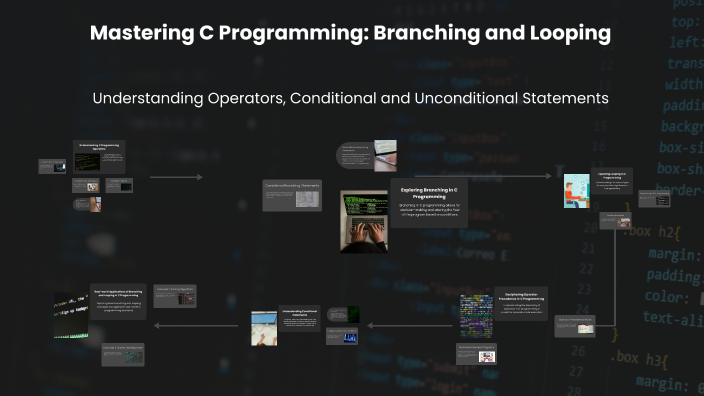Click the tilted terminal code image

pos(71,315)
